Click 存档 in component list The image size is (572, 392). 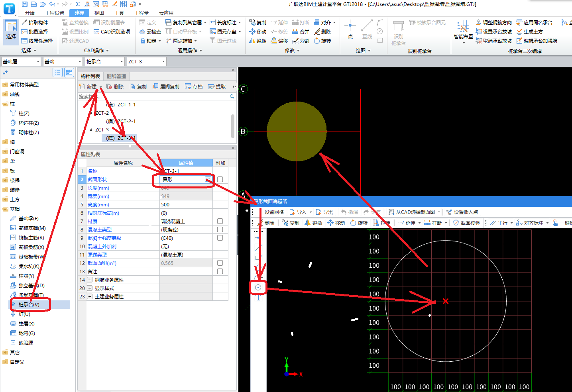[194, 86]
